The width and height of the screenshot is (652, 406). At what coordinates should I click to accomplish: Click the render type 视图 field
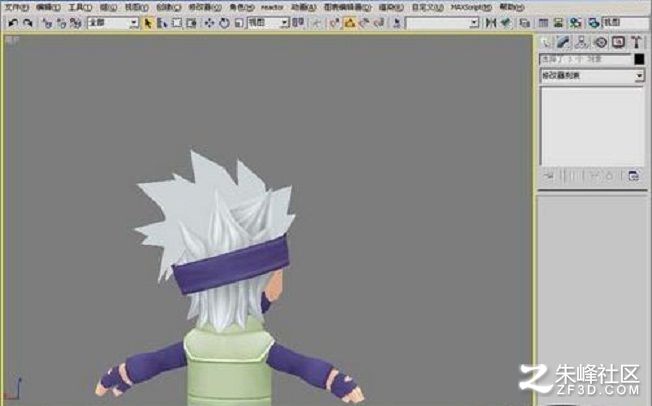(x=626, y=22)
